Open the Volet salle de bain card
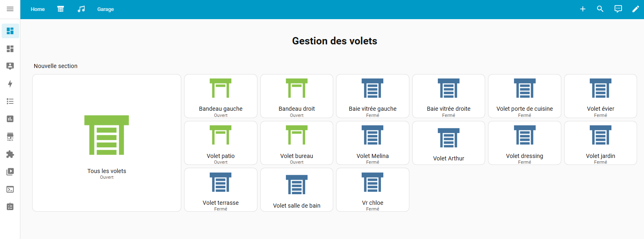Screen dimensions: 644x239 click(x=297, y=190)
